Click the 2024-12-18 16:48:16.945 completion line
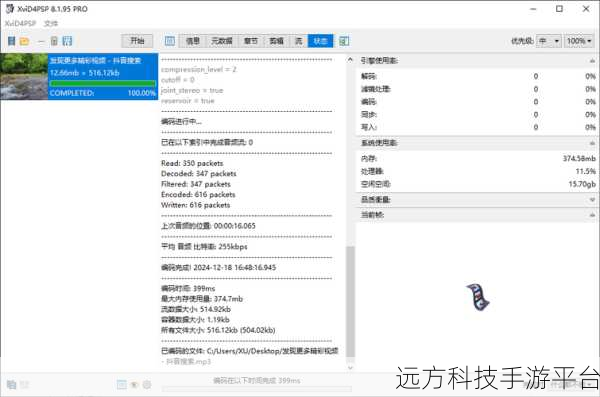This screenshot has height=397, width=600. pyautogui.click(x=218, y=268)
